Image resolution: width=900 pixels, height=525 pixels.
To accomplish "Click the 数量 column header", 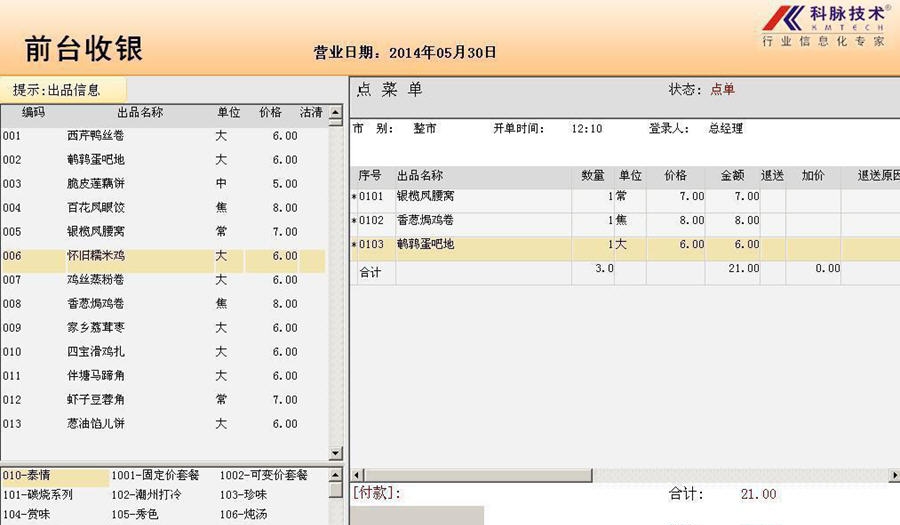I will (x=593, y=176).
